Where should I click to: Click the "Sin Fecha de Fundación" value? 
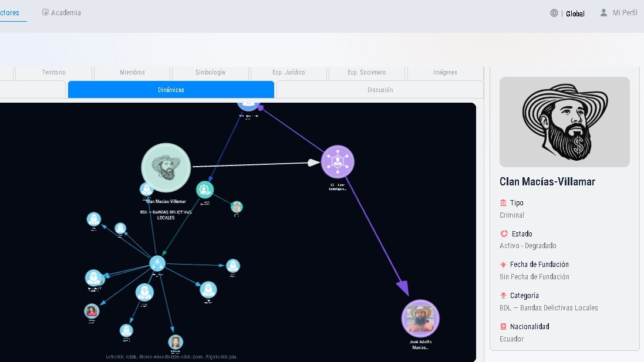tap(534, 276)
